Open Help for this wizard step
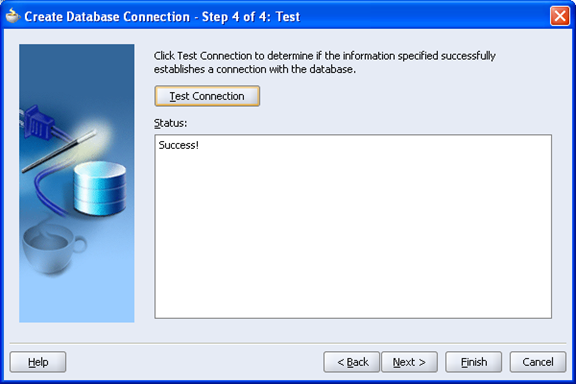The width and height of the screenshot is (576, 384). pos(38,362)
